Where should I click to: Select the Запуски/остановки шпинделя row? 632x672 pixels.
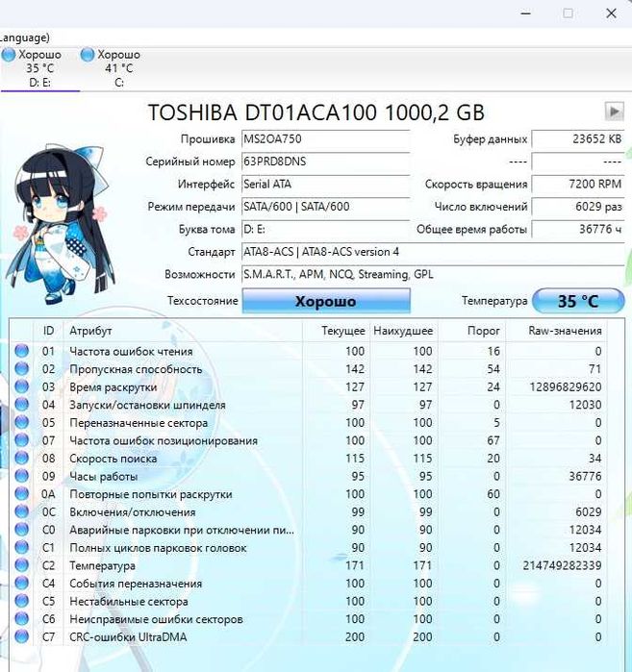(308, 405)
